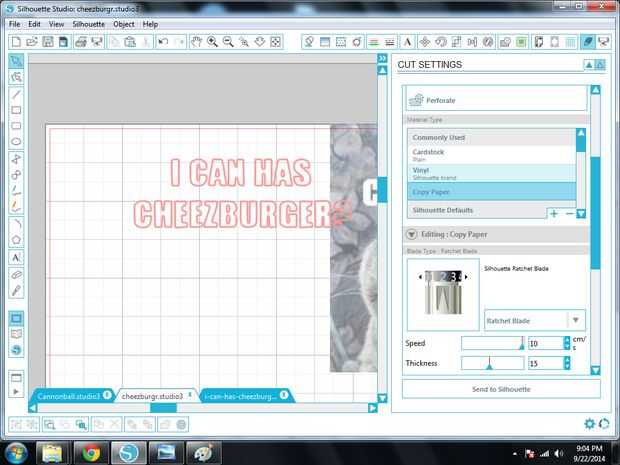The width and height of the screenshot is (620, 465).
Task: Select the Knife tool
Action: tap(16, 291)
